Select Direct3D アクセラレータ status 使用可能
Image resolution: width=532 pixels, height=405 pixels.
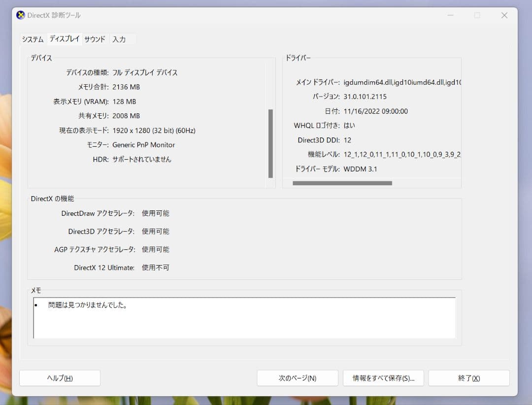point(155,231)
